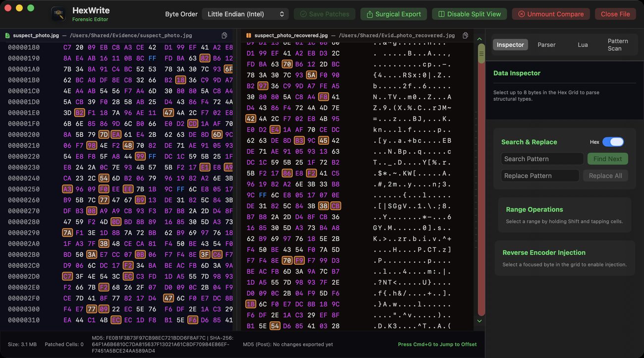This screenshot has height=358, width=644.
Task: Click the suspect_photo_recovered.jpg file name header
Action: (291, 36)
